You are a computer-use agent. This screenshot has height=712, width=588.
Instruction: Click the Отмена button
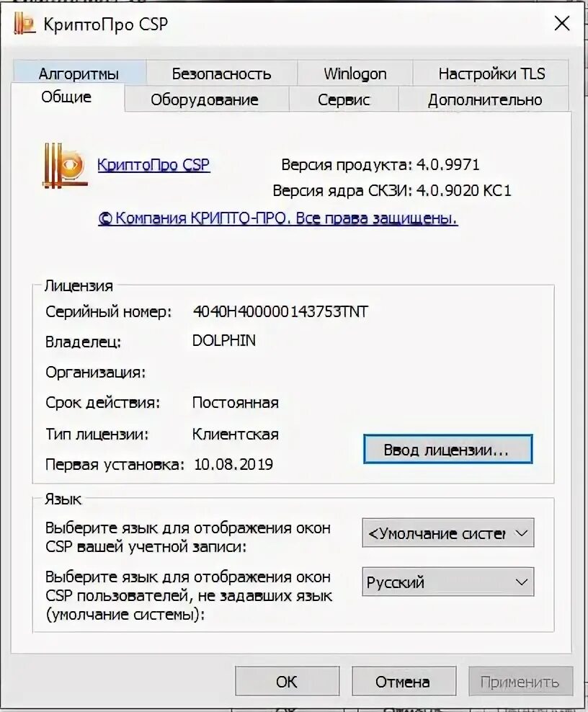[x=404, y=681]
